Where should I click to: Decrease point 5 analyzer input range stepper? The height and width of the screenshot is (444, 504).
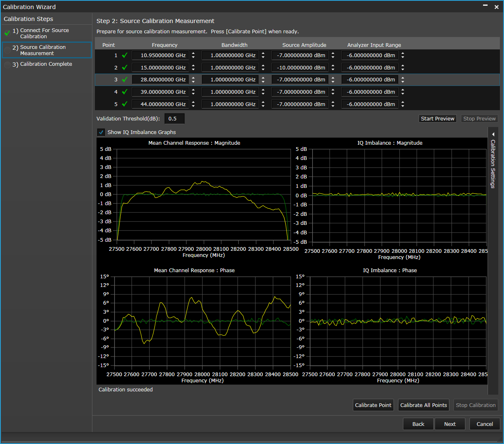click(403, 106)
